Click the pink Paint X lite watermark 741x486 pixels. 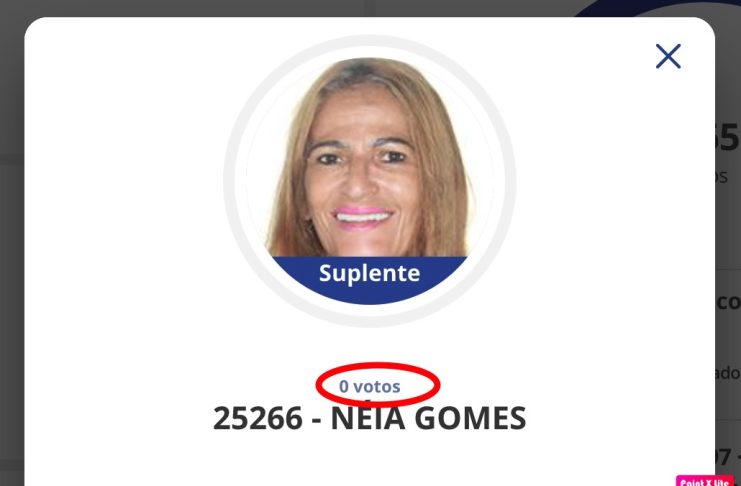(705, 481)
